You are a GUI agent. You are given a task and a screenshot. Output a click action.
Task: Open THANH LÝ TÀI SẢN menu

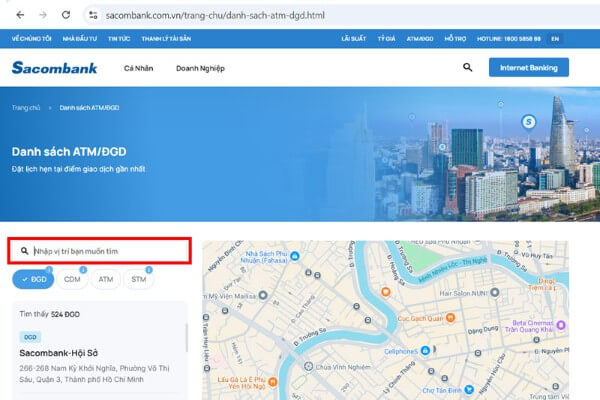(x=166, y=39)
